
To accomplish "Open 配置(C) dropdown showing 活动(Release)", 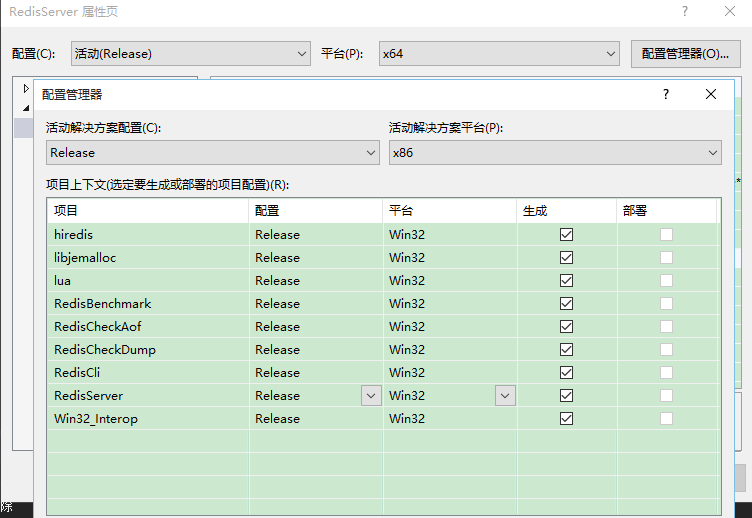I will [191, 54].
